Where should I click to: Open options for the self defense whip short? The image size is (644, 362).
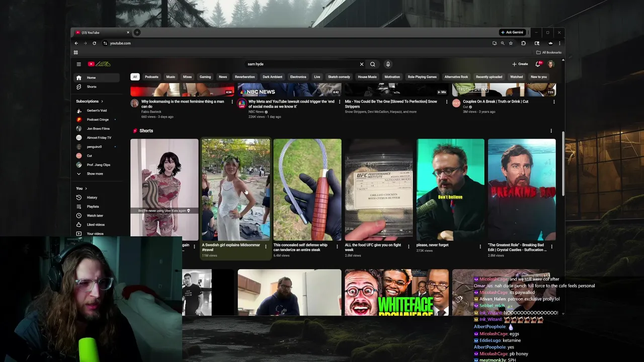click(x=337, y=246)
